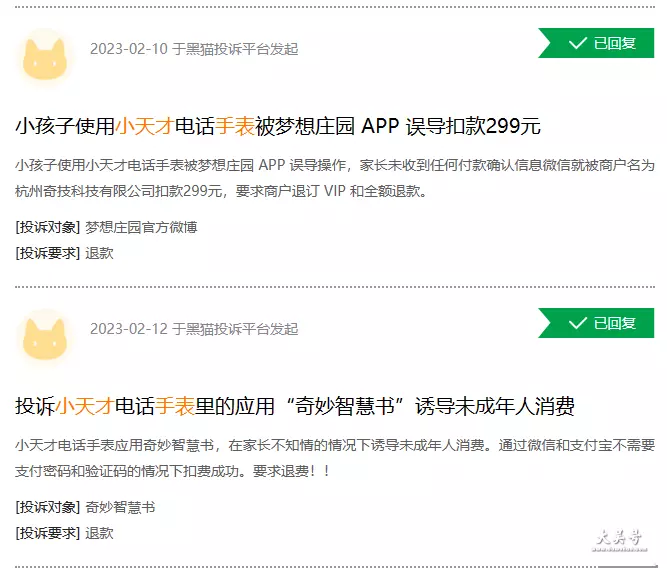The image size is (667, 568).
Task: Click the cat avatar of the 2023-02-10 complaint
Action: [x=45, y=59]
